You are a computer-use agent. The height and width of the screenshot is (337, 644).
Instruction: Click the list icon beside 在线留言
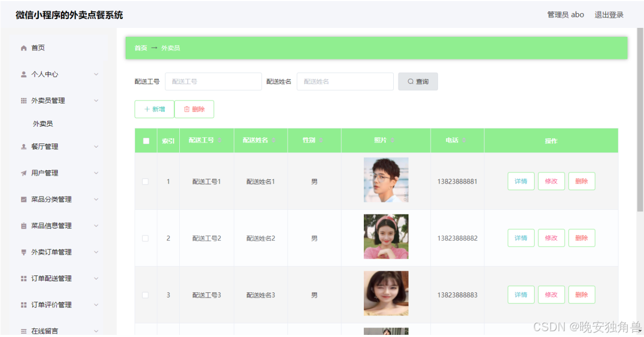click(x=24, y=331)
